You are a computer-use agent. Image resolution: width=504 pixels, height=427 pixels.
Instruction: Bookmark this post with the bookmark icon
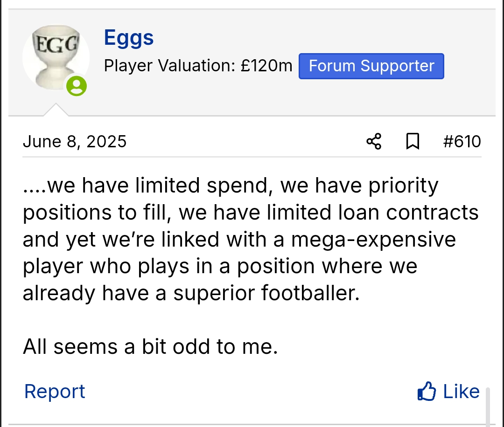pos(412,141)
